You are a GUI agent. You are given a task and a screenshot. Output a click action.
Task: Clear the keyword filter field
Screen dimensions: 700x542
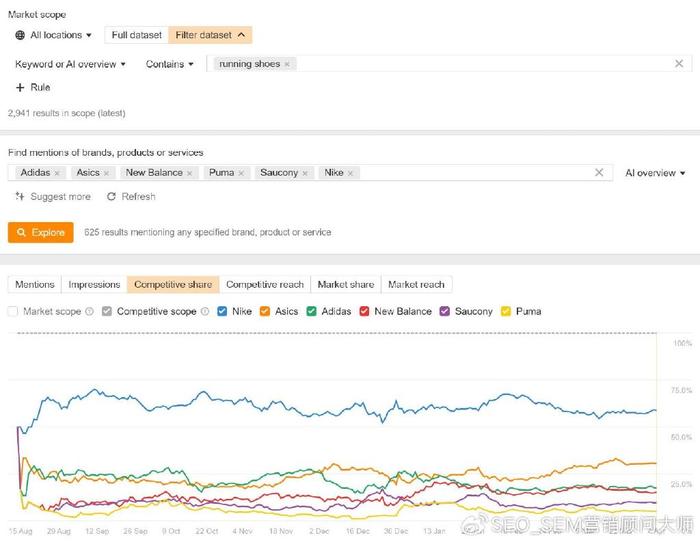coord(679,63)
